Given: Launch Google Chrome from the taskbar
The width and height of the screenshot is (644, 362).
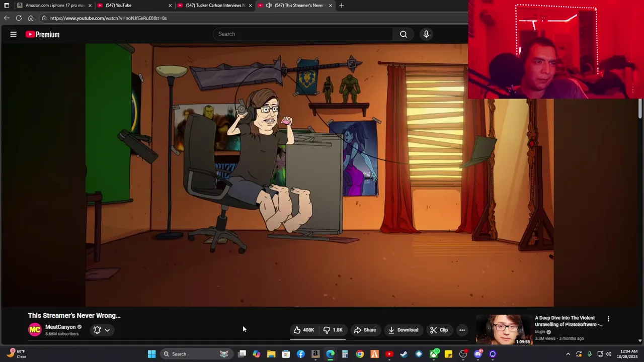Looking at the screenshot, I should click(x=360, y=354).
